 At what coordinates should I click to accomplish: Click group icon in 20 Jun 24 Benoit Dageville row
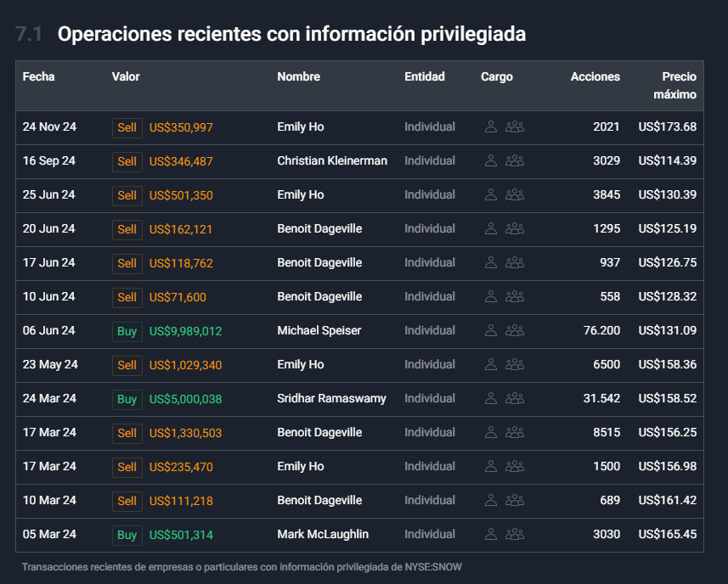(x=515, y=228)
